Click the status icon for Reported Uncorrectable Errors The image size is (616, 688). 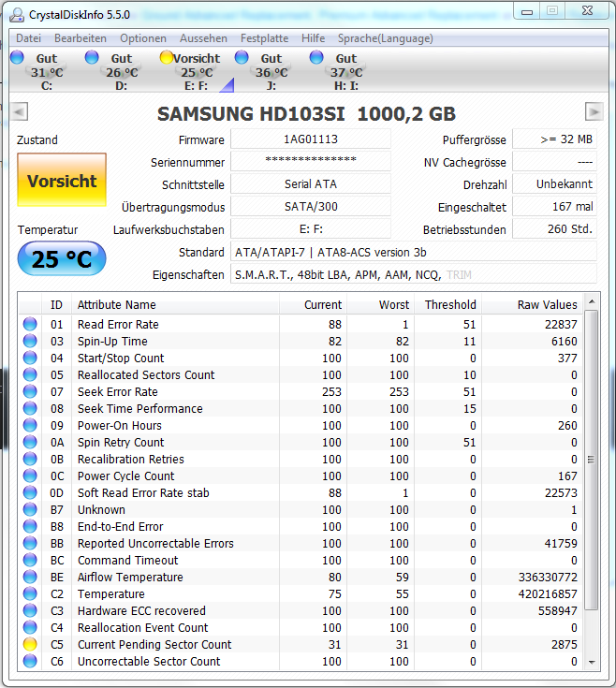click(30, 543)
